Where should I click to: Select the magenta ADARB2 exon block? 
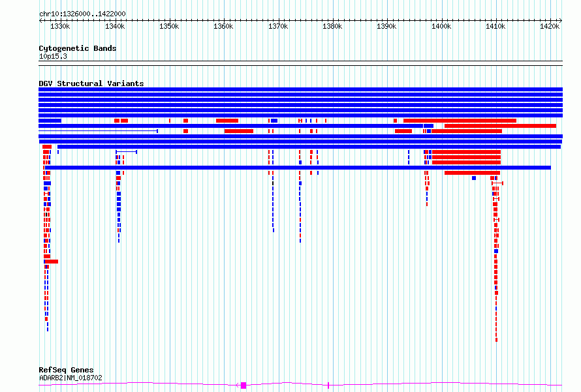point(243,385)
